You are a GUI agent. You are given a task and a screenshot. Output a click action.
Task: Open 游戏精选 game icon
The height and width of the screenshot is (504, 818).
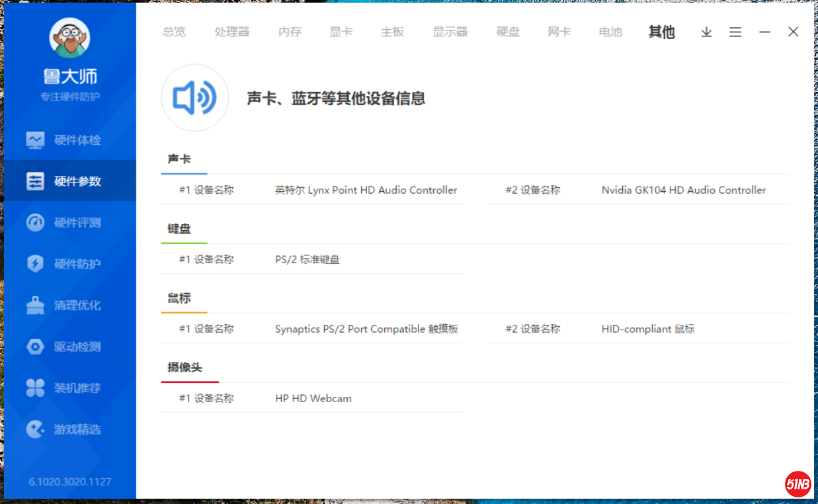click(35, 429)
